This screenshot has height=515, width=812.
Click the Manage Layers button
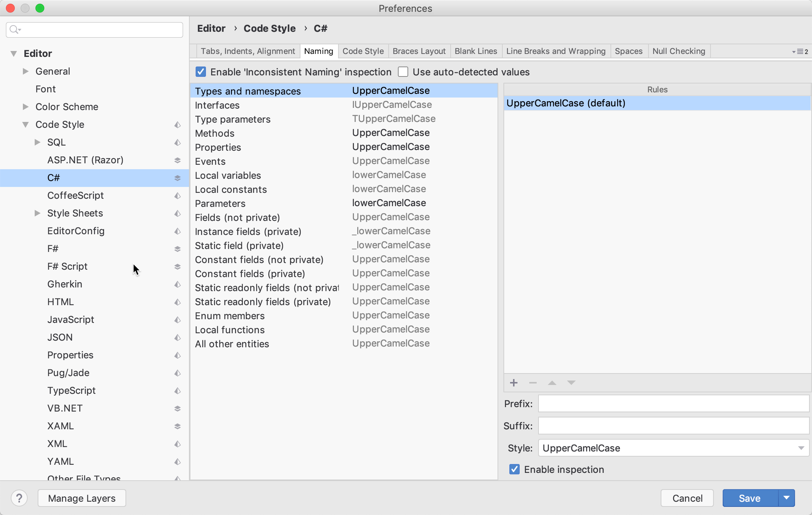[x=82, y=498]
